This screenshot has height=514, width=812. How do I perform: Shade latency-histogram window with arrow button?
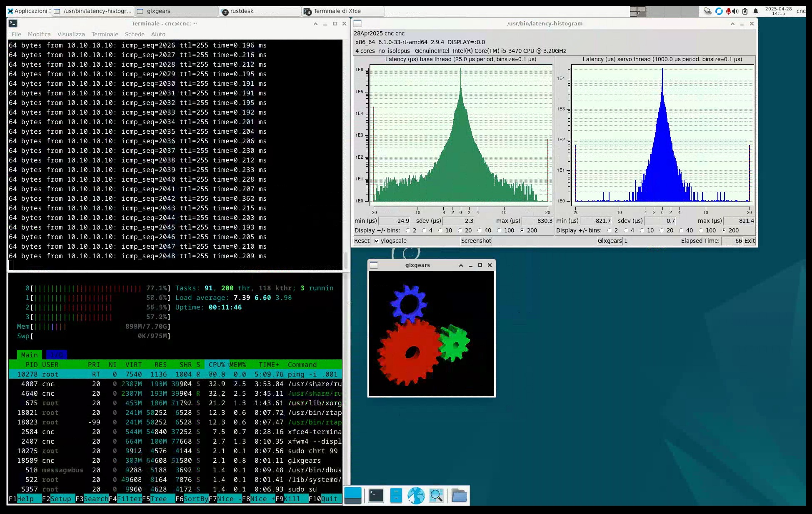pos(732,24)
